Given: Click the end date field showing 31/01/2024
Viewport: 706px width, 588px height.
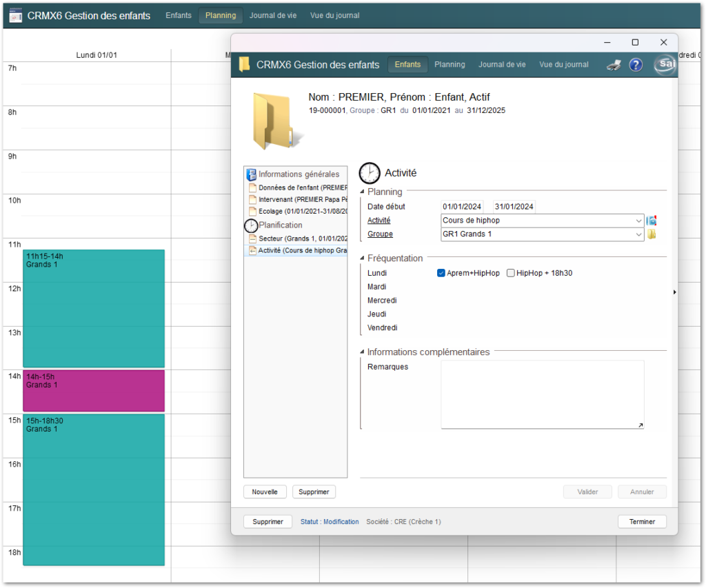Looking at the screenshot, I should click(514, 207).
